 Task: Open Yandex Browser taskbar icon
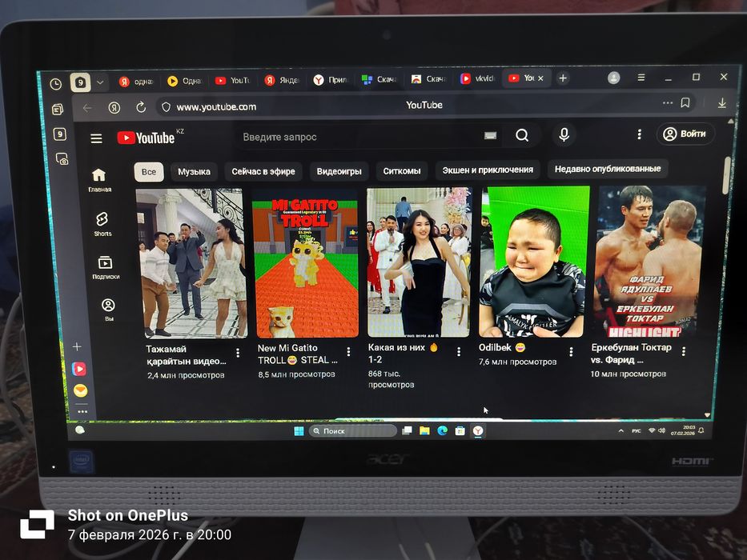click(x=478, y=431)
